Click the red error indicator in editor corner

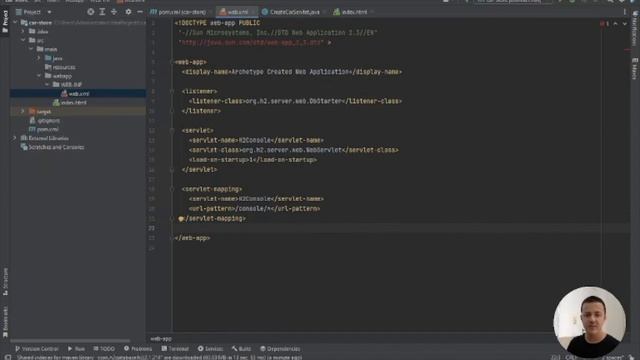[602, 24]
